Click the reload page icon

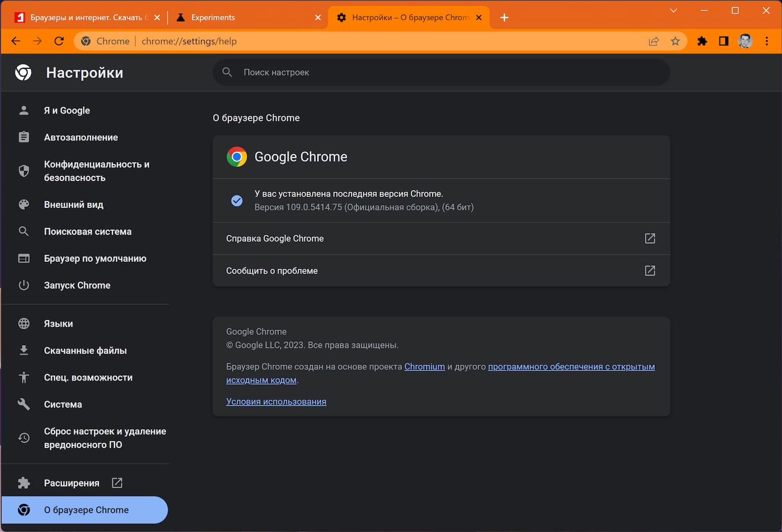coord(59,41)
